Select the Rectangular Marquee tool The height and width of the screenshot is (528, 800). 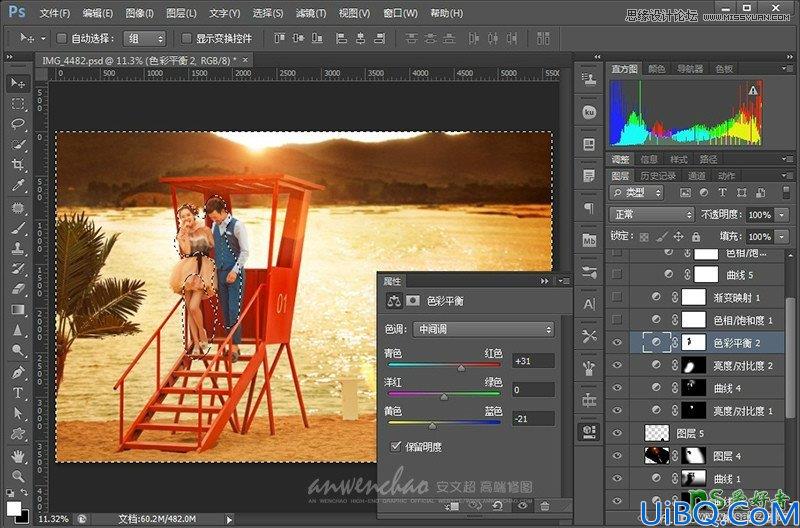(x=18, y=104)
